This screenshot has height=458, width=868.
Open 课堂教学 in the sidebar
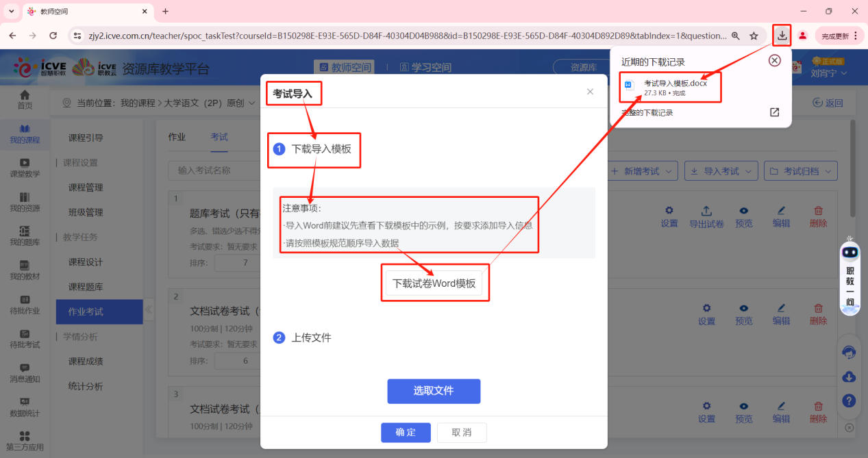pyautogui.click(x=25, y=168)
